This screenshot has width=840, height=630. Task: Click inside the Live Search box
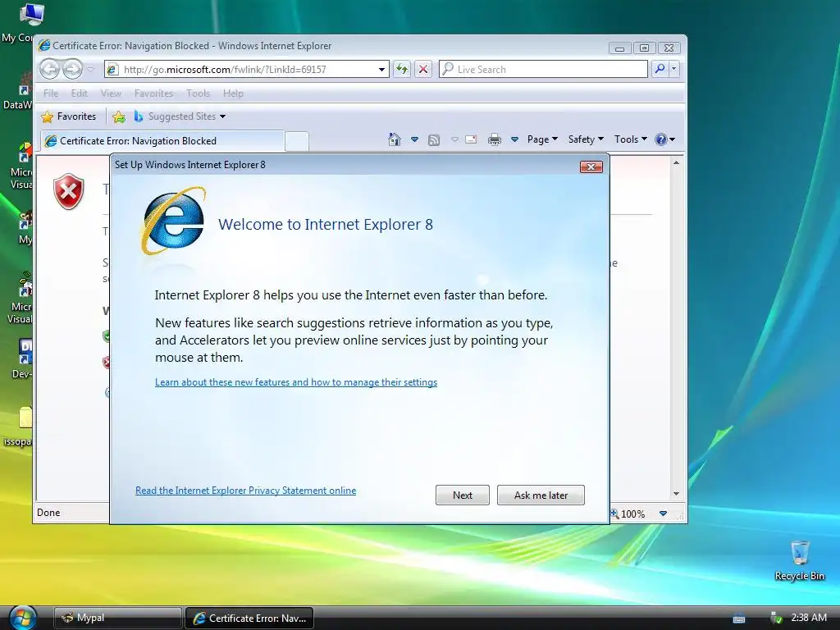pyautogui.click(x=543, y=69)
